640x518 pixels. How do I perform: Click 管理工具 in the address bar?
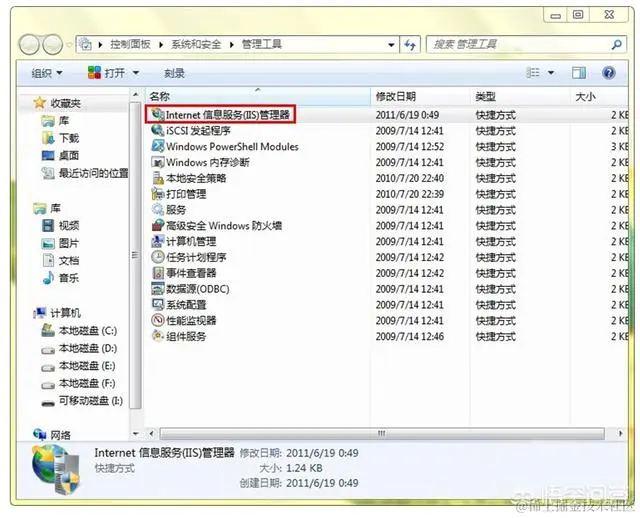tap(262, 44)
